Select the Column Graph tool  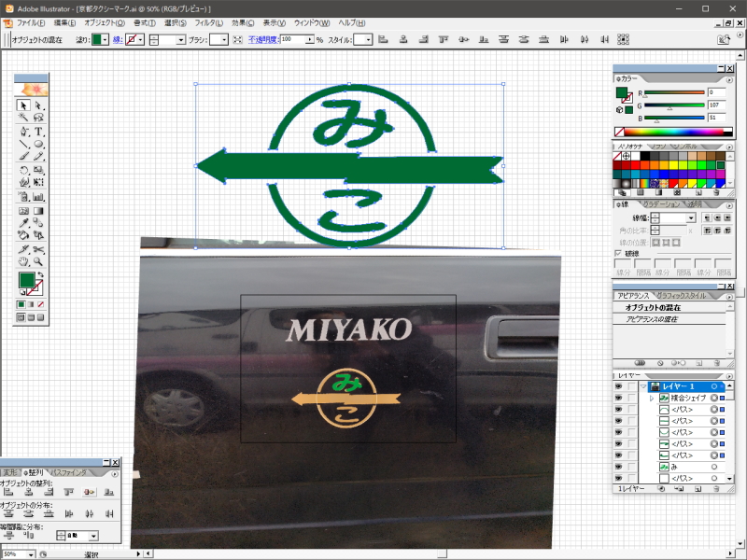38,197
